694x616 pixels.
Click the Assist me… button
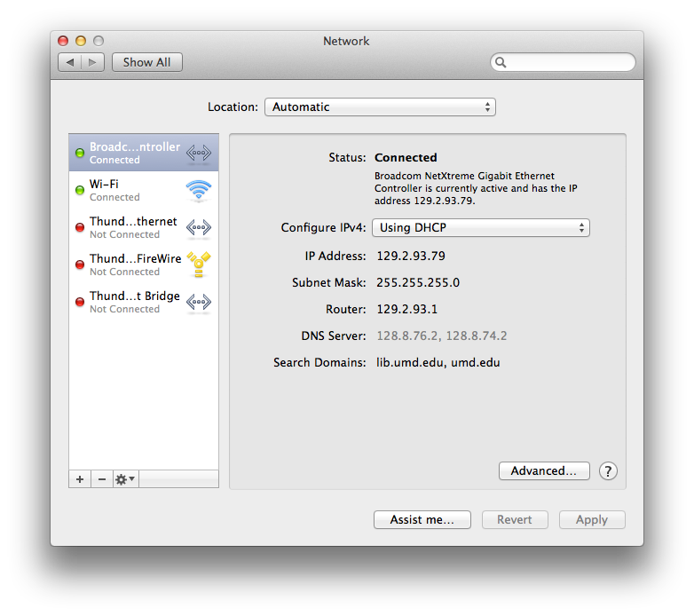[x=422, y=520]
